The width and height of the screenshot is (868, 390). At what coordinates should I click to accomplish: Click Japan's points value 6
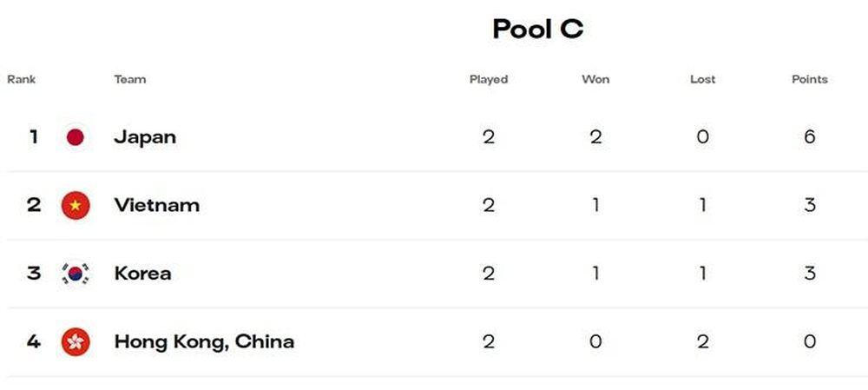[x=809, y=137]
